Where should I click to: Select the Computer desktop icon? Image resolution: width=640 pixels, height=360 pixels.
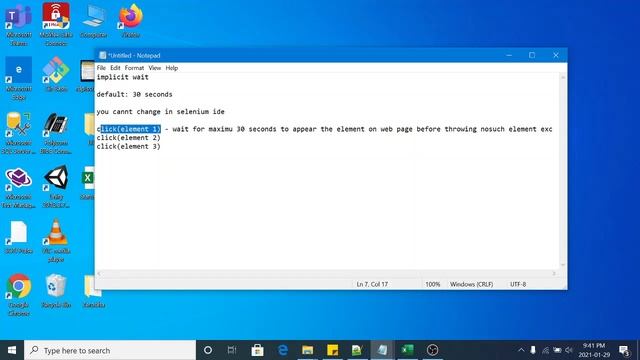(93, 21)
